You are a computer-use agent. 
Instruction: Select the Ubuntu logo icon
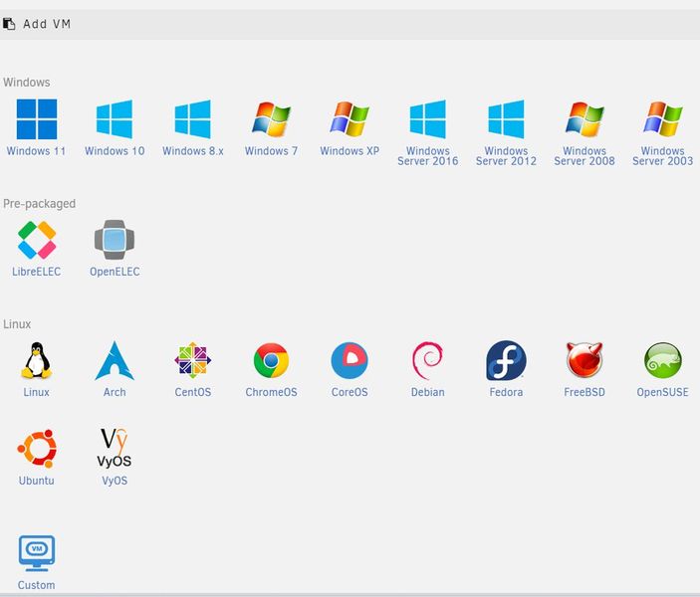pos(37,449)
